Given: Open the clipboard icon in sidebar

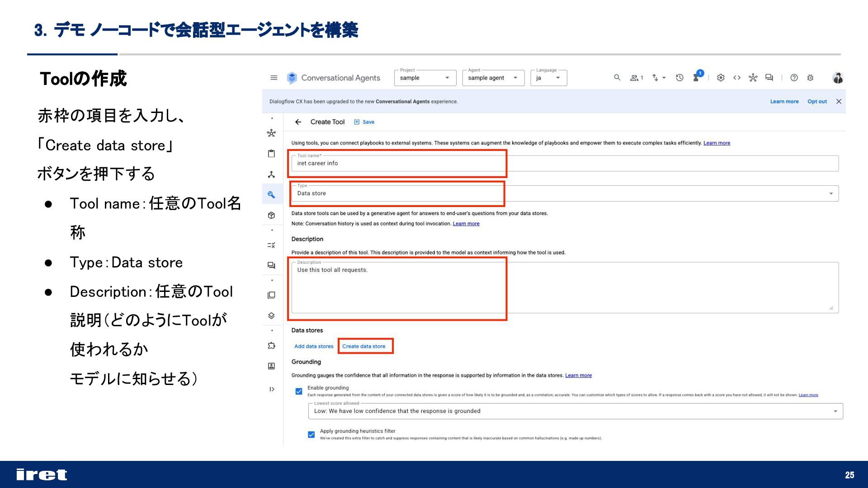Looking at the screenshot, I should [271, 154].
